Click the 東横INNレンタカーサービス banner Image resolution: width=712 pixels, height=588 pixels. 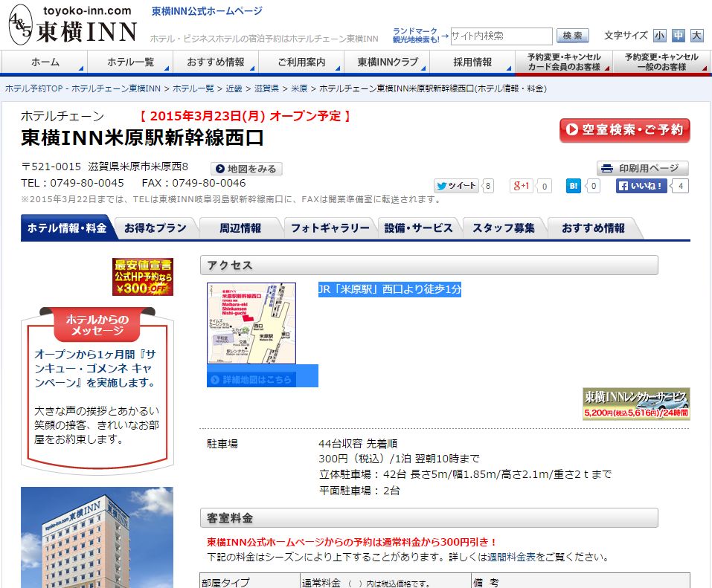coord(636,404)
